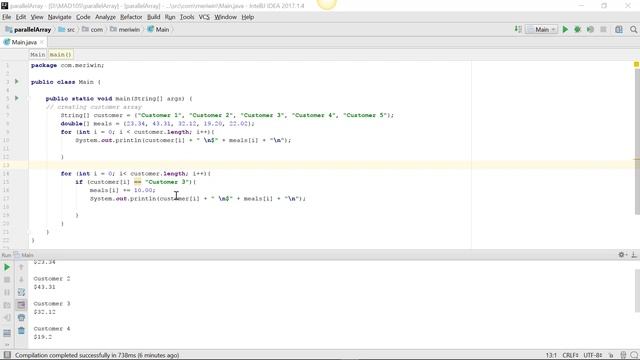Clear all console output with trash icon

point(21,331)
